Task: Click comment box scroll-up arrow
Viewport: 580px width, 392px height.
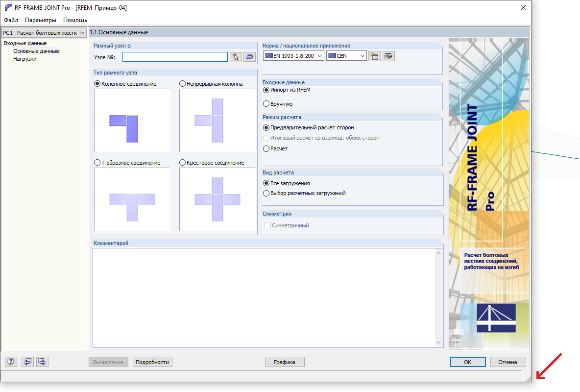Action: (x=439, y=253)
